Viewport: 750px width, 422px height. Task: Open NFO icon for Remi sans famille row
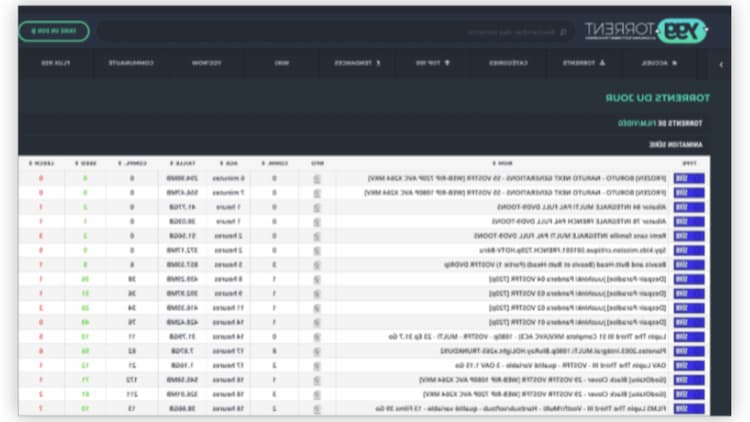pos(316,236)
